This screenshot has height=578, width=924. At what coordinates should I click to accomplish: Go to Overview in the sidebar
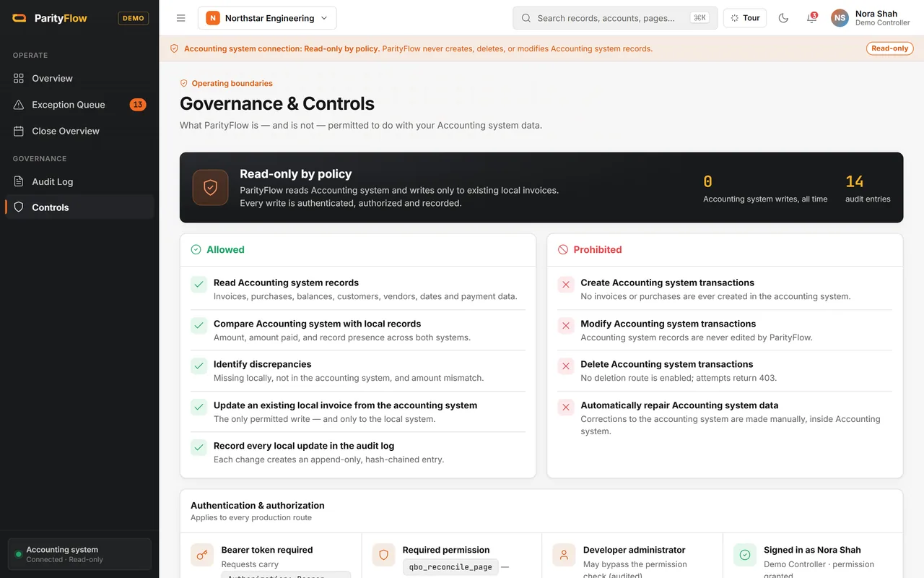[79, 78]
